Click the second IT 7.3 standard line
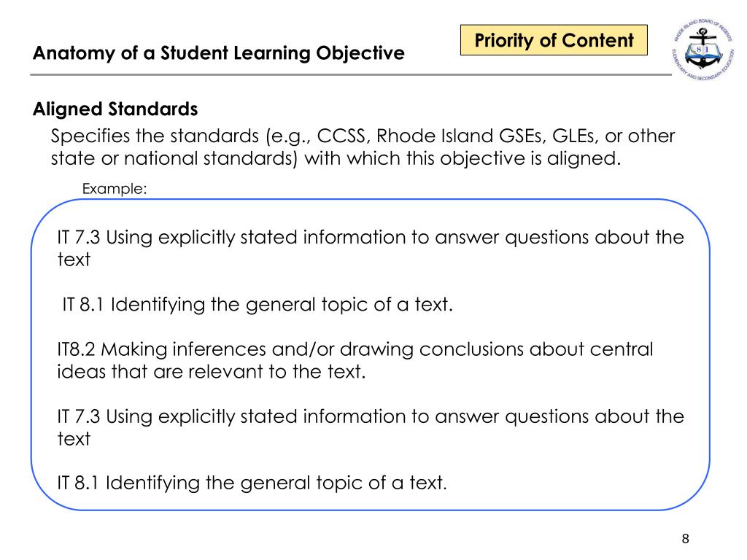This screenshot has width=747, height=560. click(371, 427)
